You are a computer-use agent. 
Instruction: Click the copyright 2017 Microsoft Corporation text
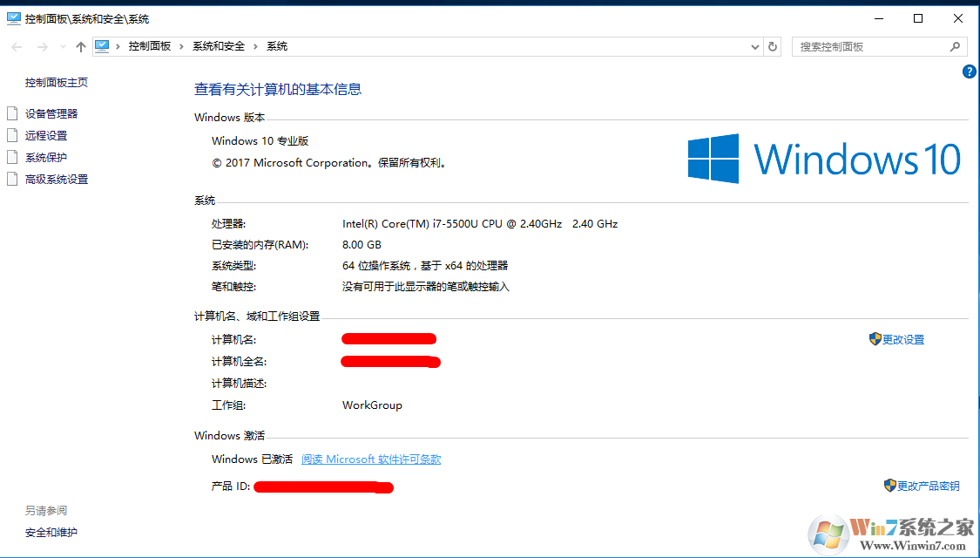tap(330, 163)
